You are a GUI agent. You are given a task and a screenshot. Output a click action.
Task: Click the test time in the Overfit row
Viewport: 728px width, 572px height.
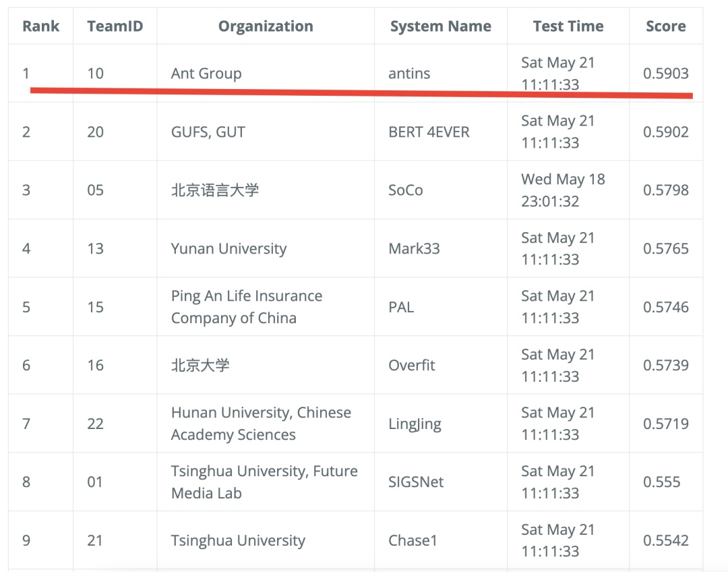pos(557,365)
